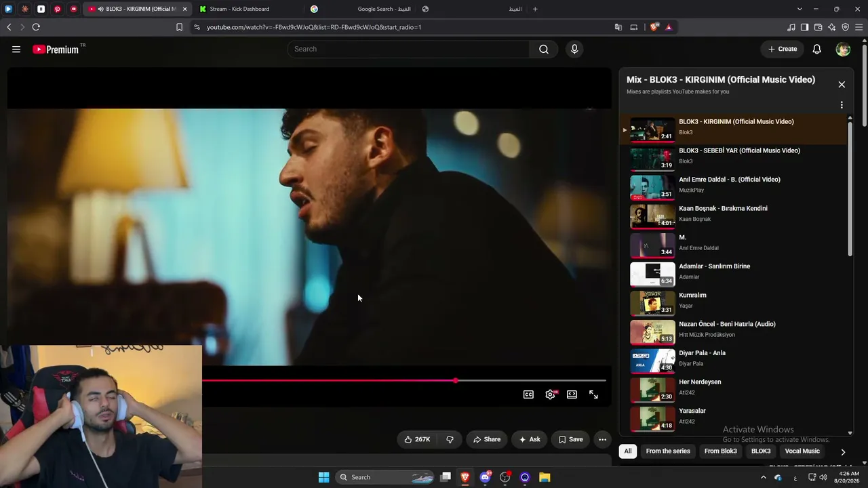Open YouTube notifications bell

tap(817, 49)
